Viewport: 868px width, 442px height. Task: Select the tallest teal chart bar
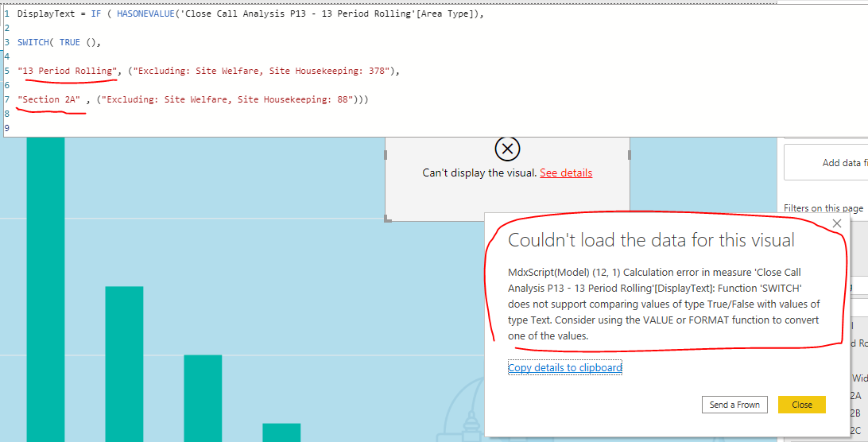click(45, 289)
